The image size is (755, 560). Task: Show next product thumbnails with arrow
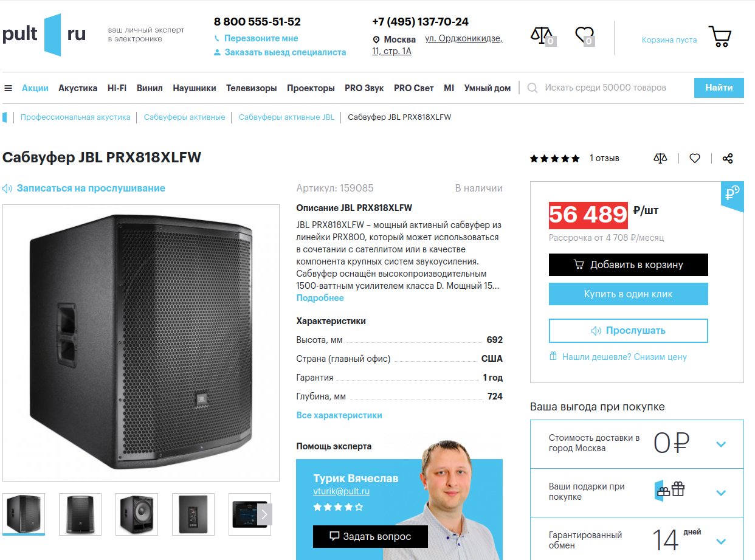click(x=264, y=514)
